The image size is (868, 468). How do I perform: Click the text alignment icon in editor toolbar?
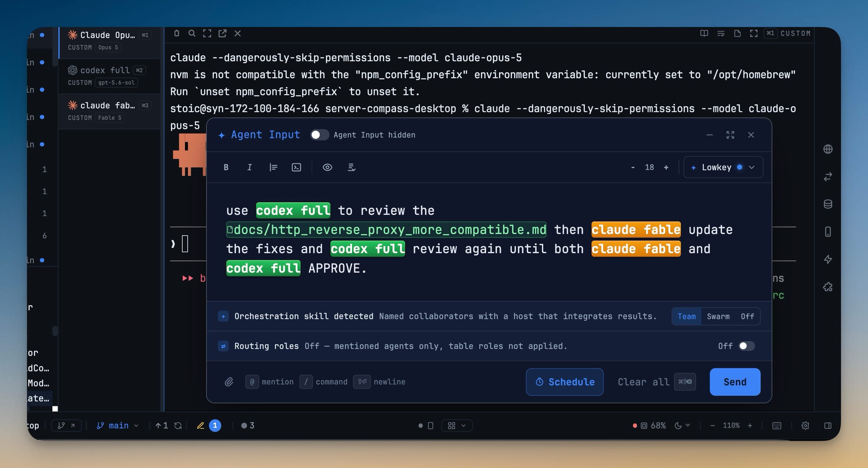pyautogui.click(x=273, y=167)
